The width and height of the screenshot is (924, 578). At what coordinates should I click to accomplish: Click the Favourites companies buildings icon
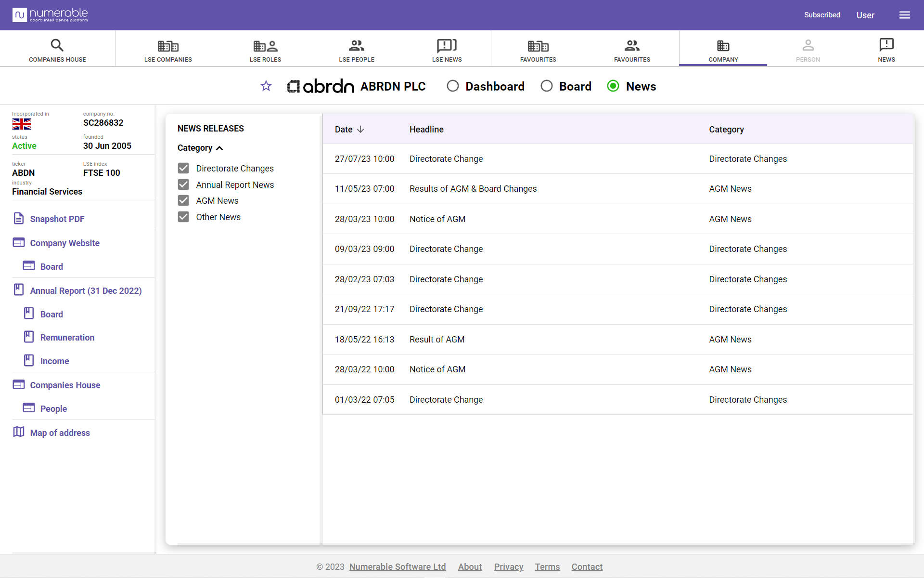(x=538, y=46)
